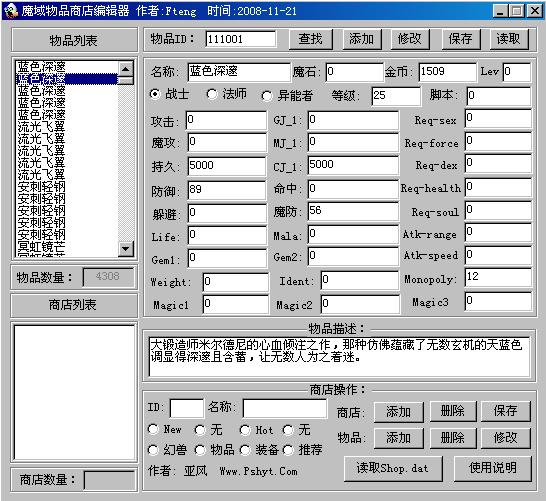Choose the 推荐 category radio button
546x501 pixels.
288,450
